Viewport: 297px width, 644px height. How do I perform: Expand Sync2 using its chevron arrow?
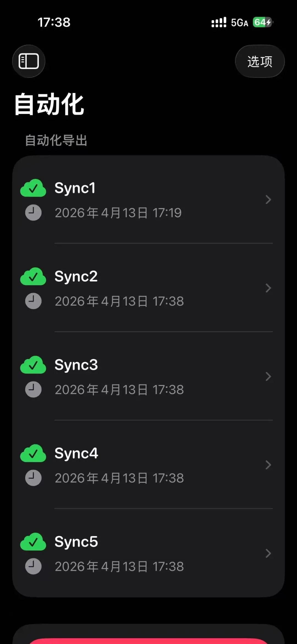pyautogui.click(x=268, y=288)
